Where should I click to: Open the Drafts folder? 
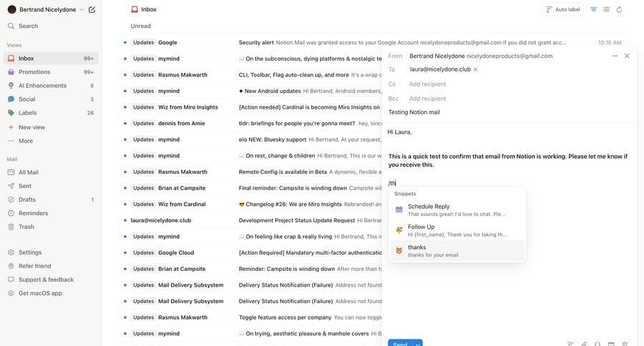51,199
